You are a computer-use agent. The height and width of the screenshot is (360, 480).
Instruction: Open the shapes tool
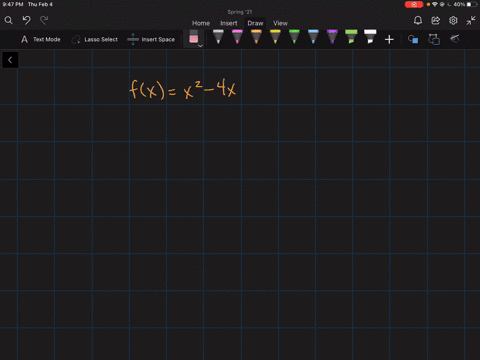tap(413, 39)
